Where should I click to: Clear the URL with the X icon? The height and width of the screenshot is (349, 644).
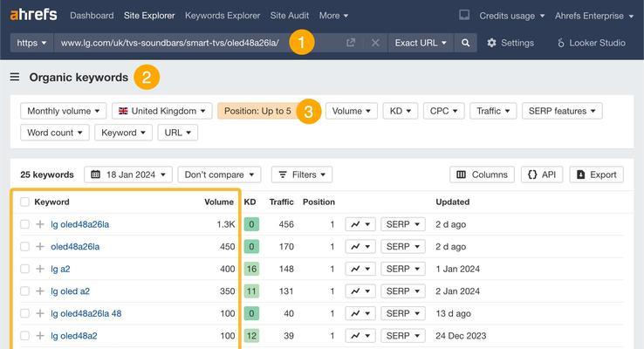point(375,43)
